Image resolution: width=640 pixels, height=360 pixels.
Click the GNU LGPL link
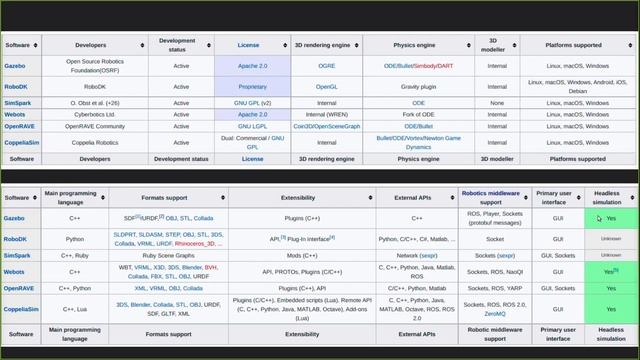point(253,126)
